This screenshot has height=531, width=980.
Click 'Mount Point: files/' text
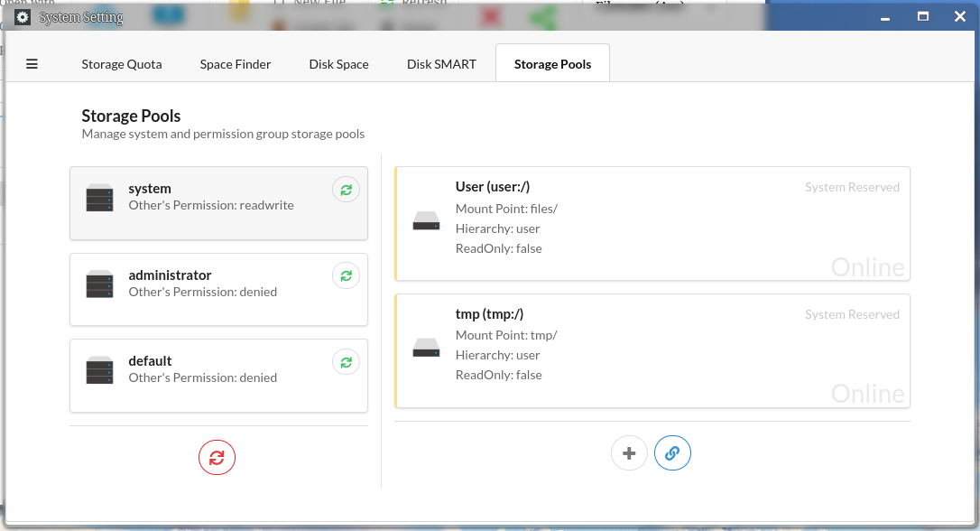pos(506,209)
